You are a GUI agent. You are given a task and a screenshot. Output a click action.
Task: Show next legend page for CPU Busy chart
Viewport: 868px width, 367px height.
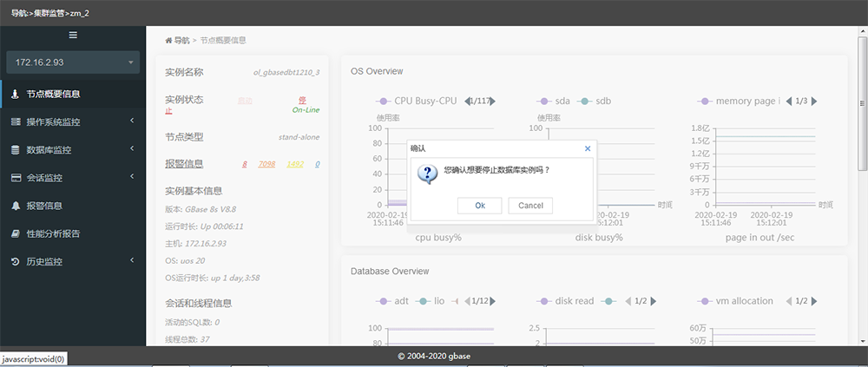(493, 102)
